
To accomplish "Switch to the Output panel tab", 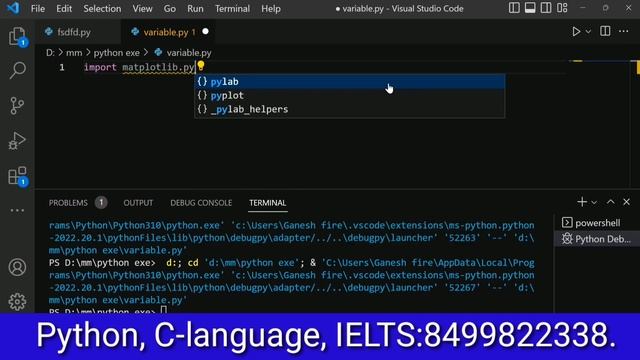I will click(138, 203).
